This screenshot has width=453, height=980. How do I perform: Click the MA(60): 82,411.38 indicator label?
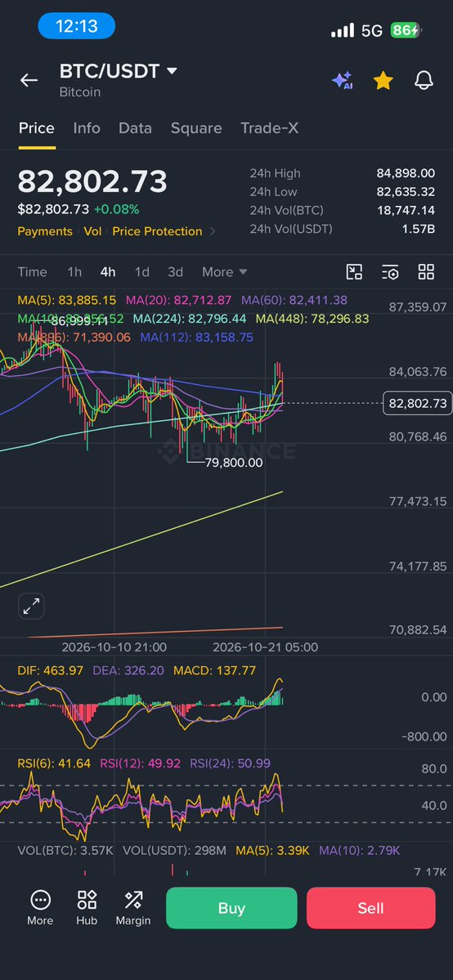[x=294, y=301]
